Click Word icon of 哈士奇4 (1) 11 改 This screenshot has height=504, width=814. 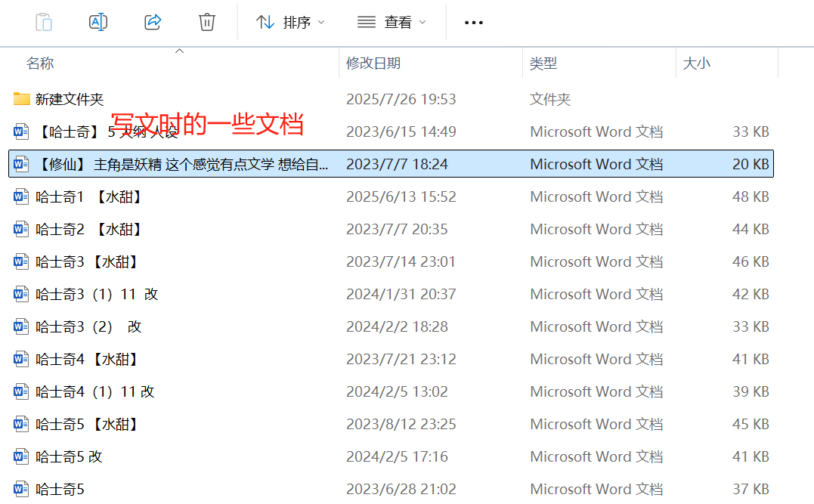(20, 392)
